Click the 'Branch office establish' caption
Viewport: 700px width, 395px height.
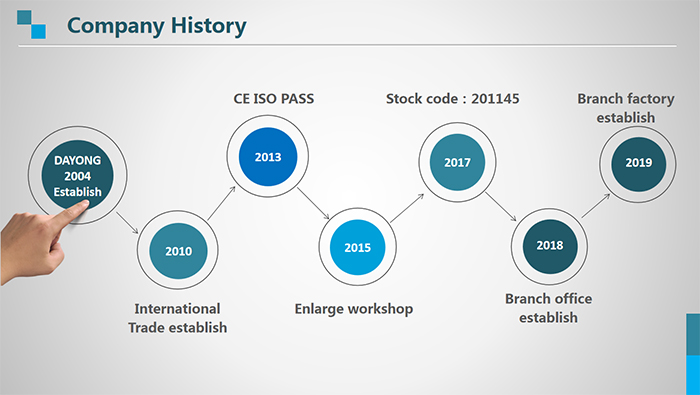point(549,308)
